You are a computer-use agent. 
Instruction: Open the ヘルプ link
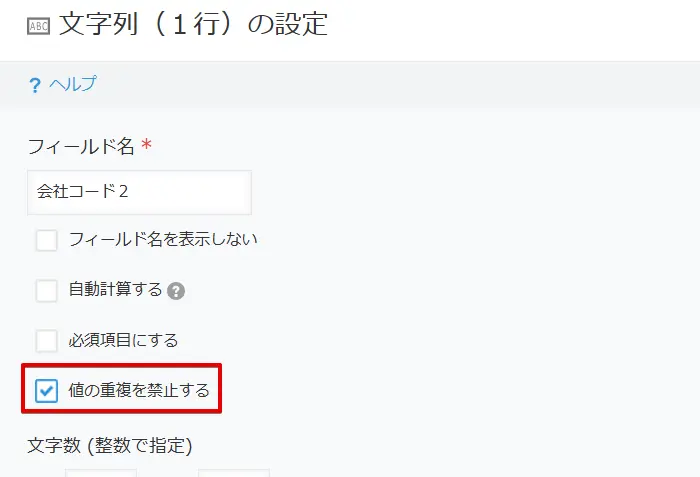[x=72, y=84]
